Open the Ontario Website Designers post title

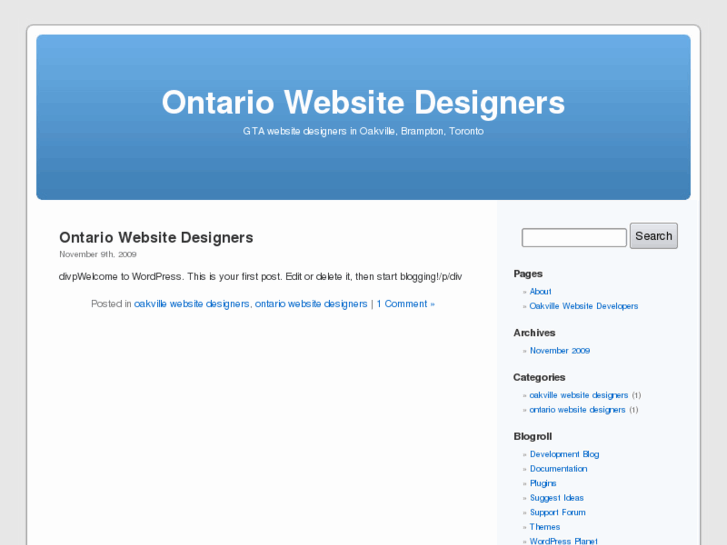coord(156,237)
